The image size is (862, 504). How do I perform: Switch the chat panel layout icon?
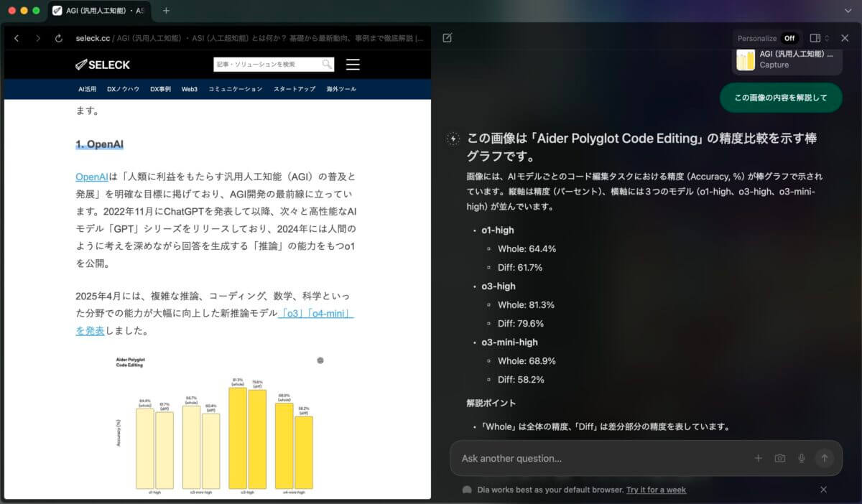click(815, 38)
